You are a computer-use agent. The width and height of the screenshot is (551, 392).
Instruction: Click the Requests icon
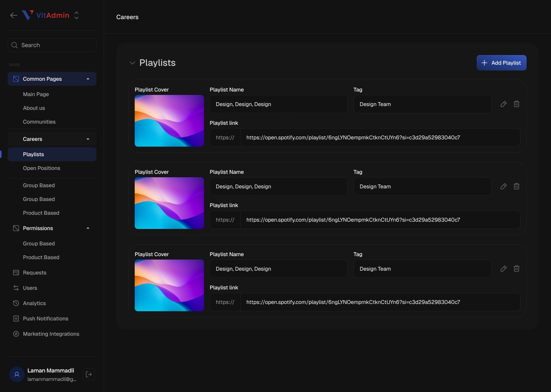pos(16,273)
